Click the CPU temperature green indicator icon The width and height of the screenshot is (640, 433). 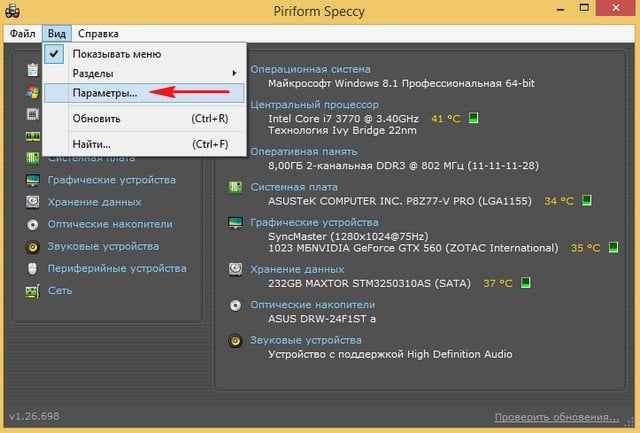[473, 118]
